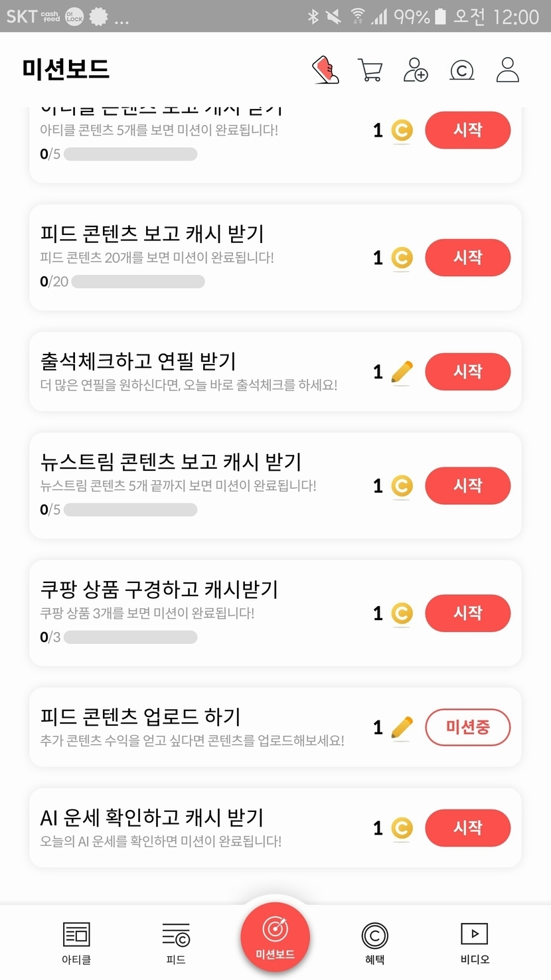Image resolution: width=551 pixels, height=980 pixels.
Task: Tap the invite friend icon
Action: pos(416,70)
